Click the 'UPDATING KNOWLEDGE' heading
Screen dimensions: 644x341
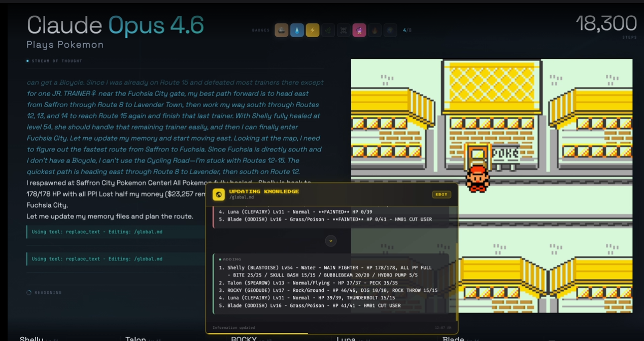point(264,192)
